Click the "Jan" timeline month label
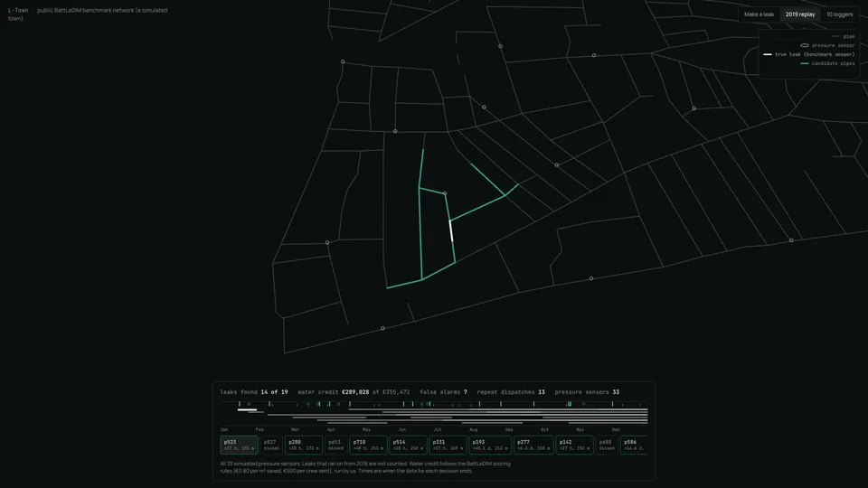 [x=223, y=429]
